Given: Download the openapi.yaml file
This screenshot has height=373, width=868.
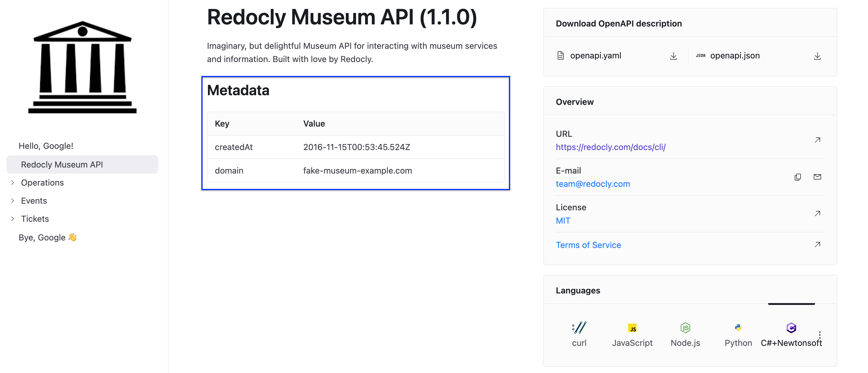Looking at the screenshot, I should (673, 56).
